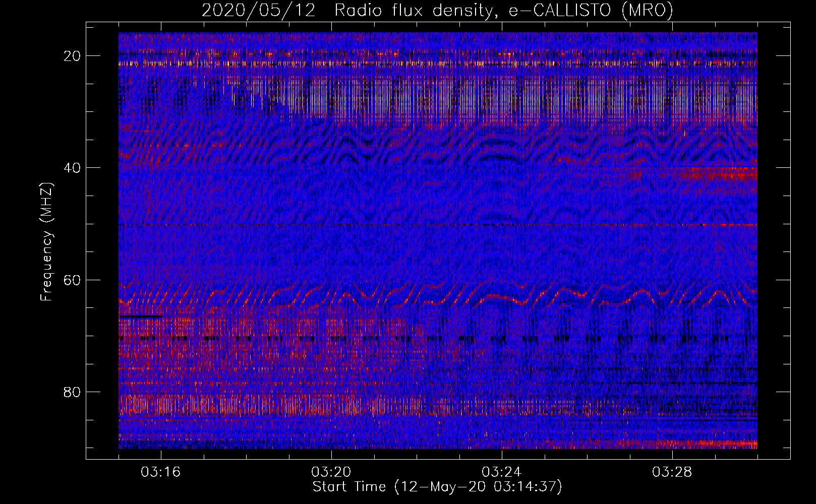The width and height of the screenshot is (816, 504).
Task: Click the 20 frequency tick label
Action: click(x=73, y=56)
